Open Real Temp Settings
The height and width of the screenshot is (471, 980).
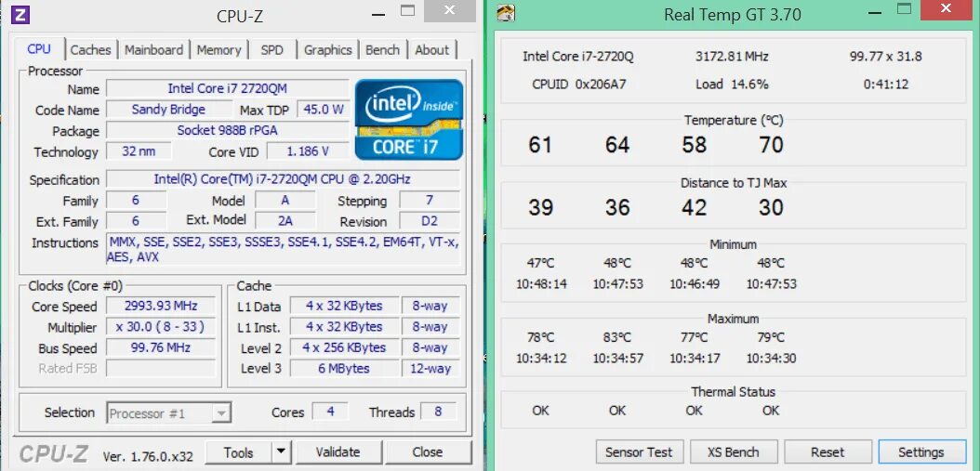click(921, 451)
